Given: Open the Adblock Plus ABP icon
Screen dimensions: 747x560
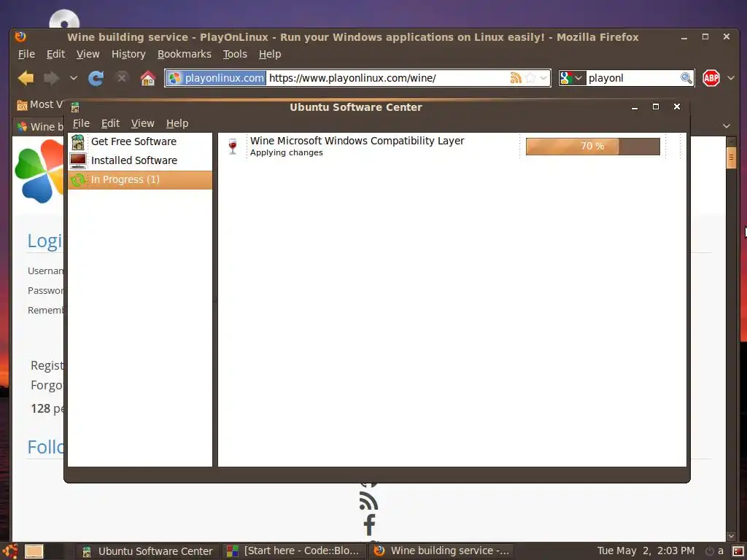Looking at the screenshot, I should pyautogui.click(x=711, y=78).
